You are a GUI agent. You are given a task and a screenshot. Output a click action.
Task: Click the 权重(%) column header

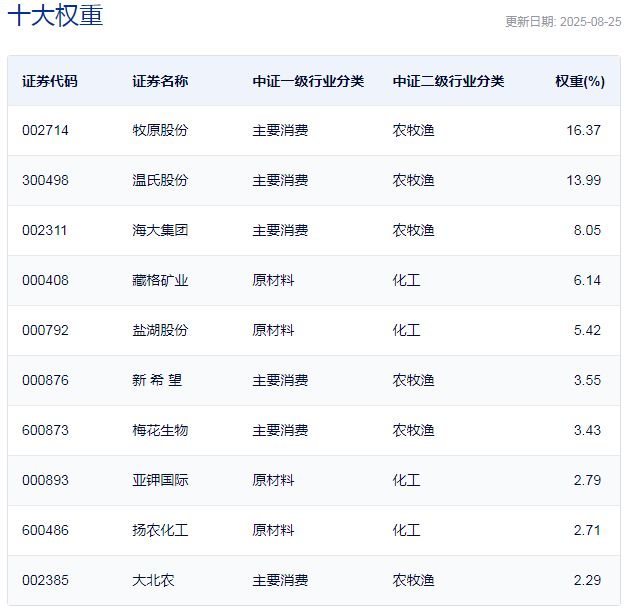coord(580,81)
